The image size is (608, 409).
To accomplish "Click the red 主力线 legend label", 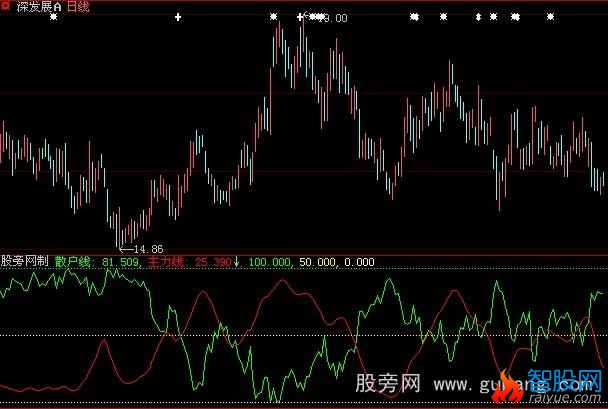I will pyautogui.click(x=168, y=262).
